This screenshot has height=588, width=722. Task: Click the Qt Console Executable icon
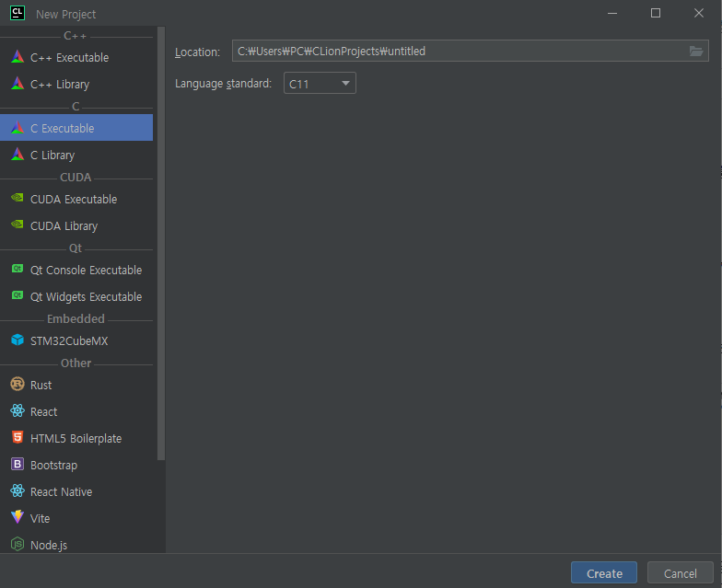[17, 269]
